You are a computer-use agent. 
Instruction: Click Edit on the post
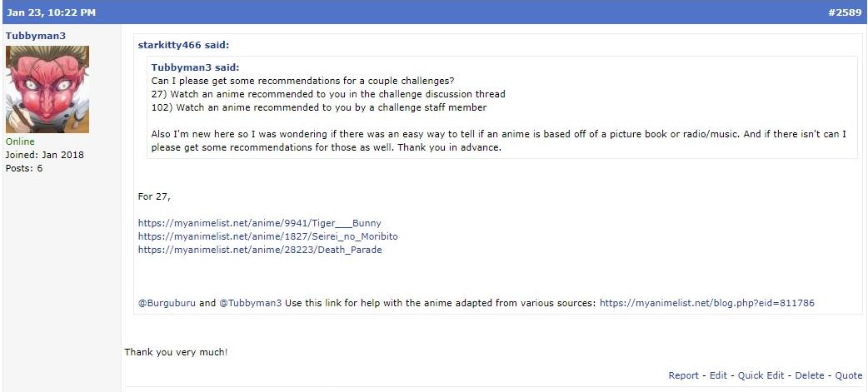point(718,375)
